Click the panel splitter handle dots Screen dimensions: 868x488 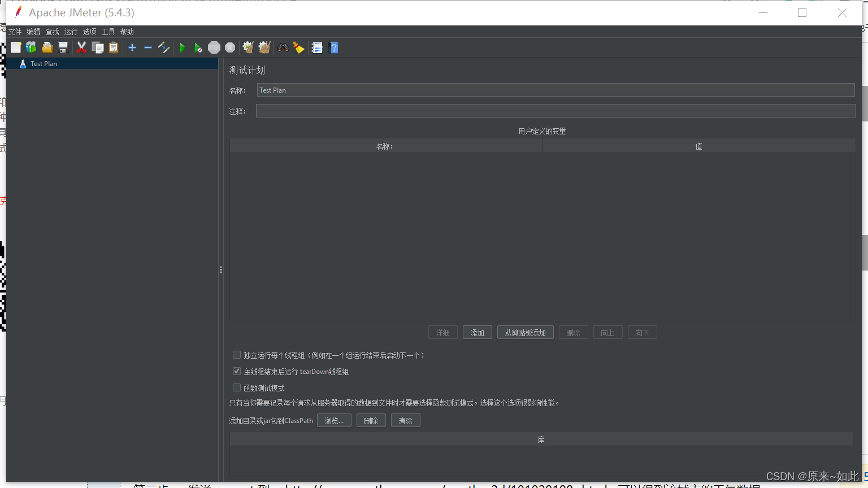(221, 270)
